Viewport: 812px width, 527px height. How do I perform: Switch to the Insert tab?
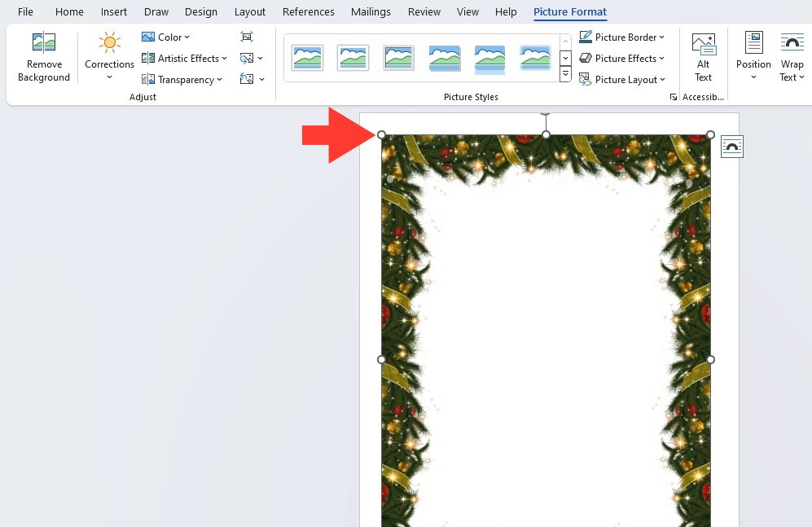114,11
